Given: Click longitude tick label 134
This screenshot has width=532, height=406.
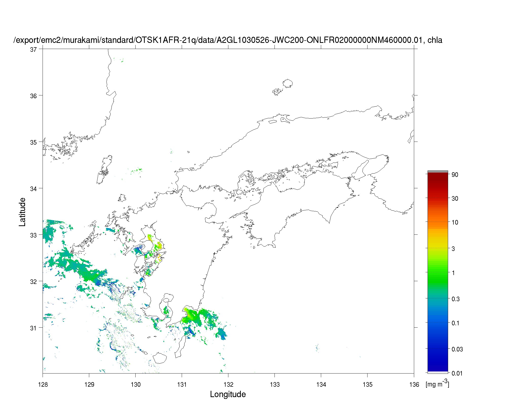Looking at the screenshot, I should pyautogui.click(x=321, y=384).
